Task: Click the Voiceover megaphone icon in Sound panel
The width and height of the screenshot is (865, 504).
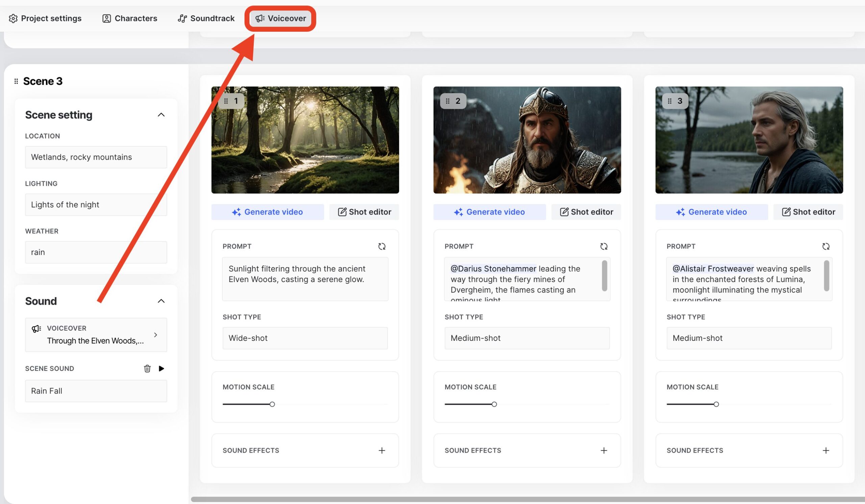Action: coord(36,328)
